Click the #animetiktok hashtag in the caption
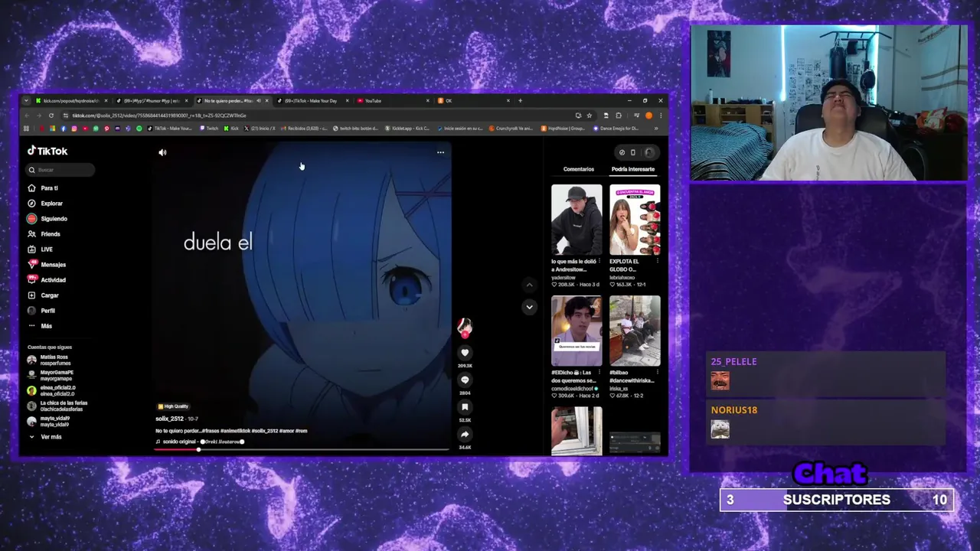Image resolution: width=980 pixels, height=551 pixels. [x=234, y=431]
